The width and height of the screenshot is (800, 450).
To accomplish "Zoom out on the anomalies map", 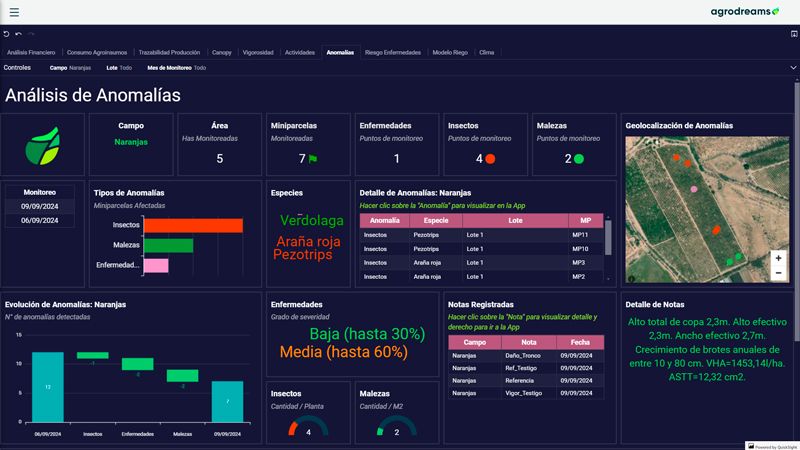I will coord(778,273).
